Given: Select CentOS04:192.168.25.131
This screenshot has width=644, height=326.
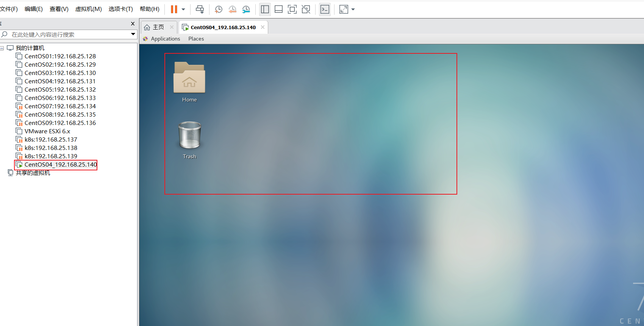Looking at the screenshot, I should pos(60,81).
